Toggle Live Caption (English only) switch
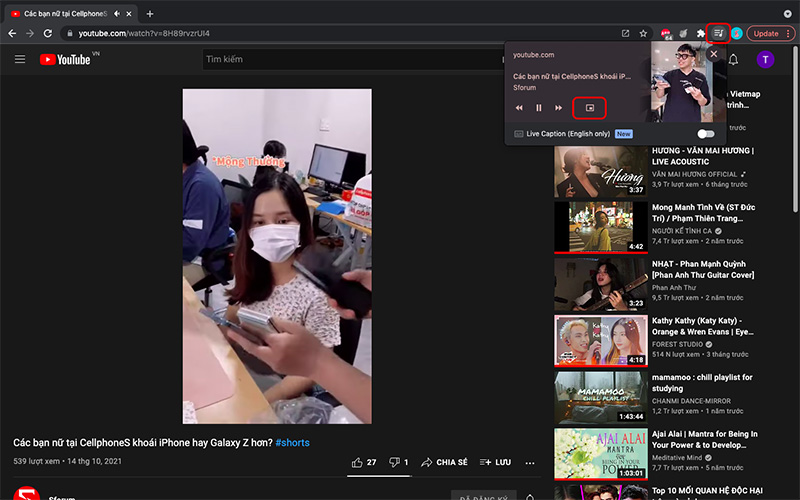This screenshot has width=800, height=500. 706,134
